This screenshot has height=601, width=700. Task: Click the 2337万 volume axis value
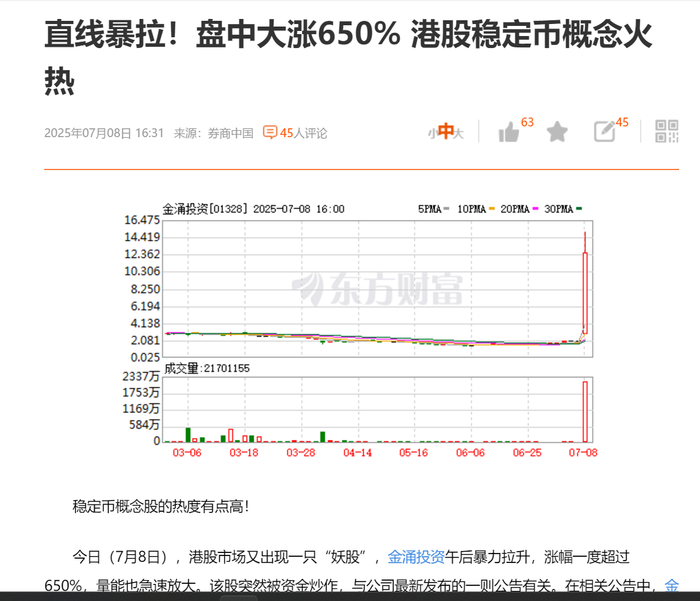[x=141, y=377]
